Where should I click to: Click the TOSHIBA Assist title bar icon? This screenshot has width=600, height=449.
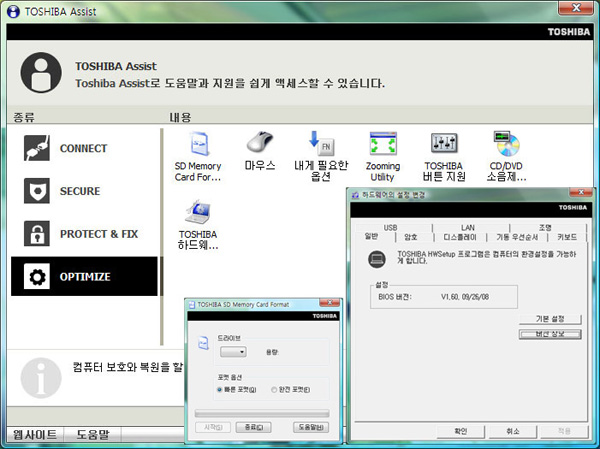pos(13,11)
